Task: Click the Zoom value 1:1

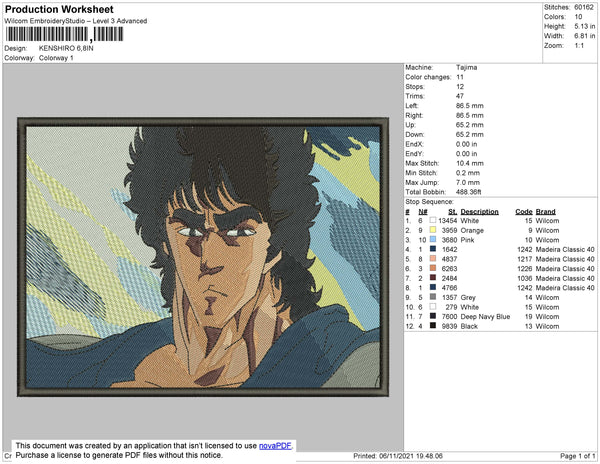Action: [579, 46]
